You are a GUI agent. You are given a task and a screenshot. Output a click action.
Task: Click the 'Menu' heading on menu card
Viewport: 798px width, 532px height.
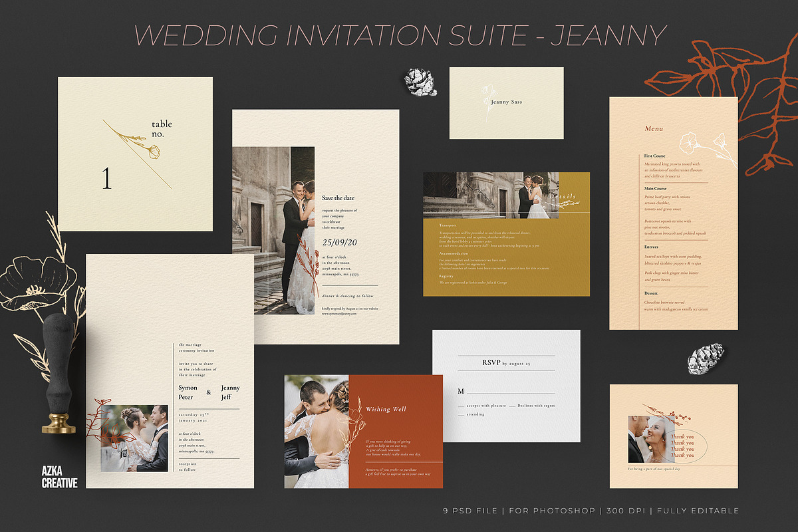coord(654,128)
